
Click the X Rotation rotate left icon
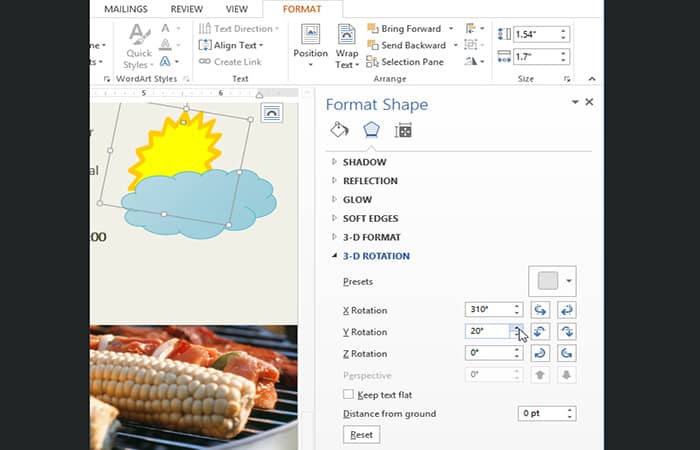coord(540,310)
